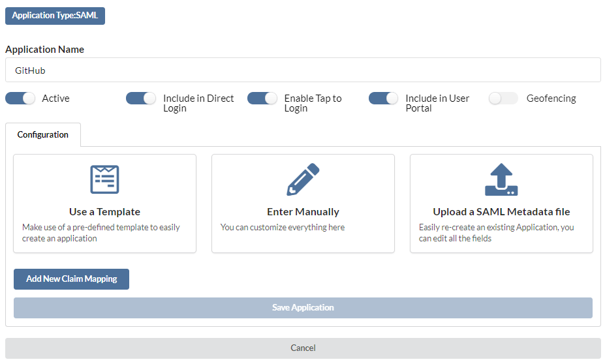
Task: Click 'You can customize everything here' text
Action: pos(283,228)
